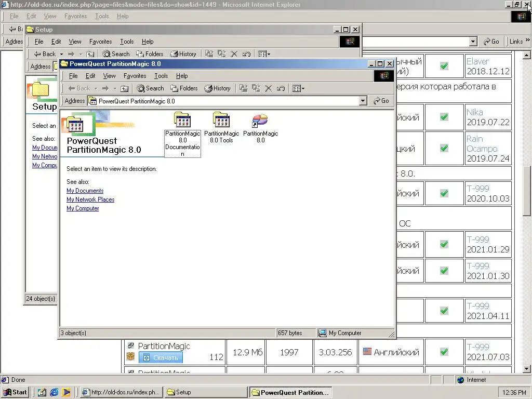532x399 pixels.
Task: Open Help menu in PartitionMagic window
Action: (182, 76)
